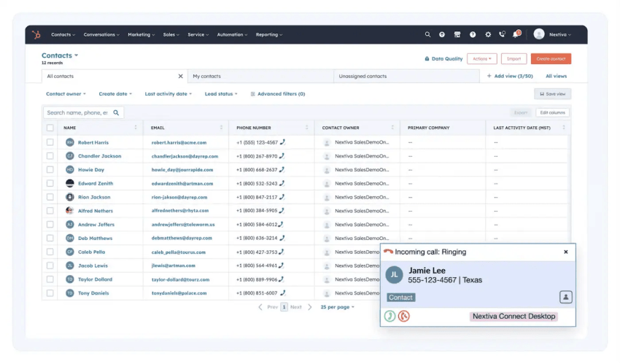The width and height of the screenshot is (620, 364).
Task: Open the Sales menu
Action: (171, 35)
